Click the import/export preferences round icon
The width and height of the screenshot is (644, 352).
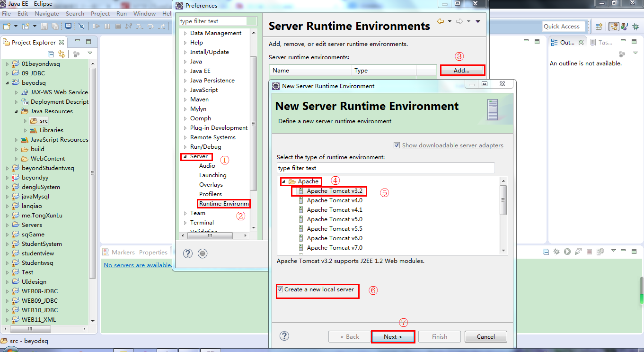[203, 253]
